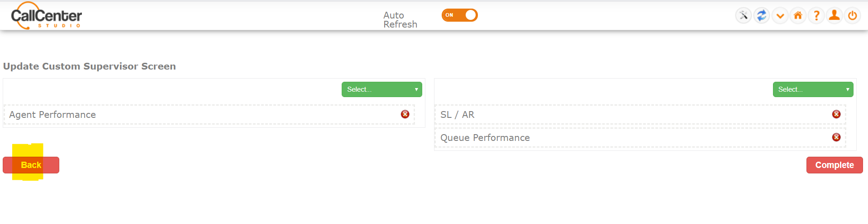The width and height of the screenshot is (868, 224).
Task: Remove the SL / AR widget
Action: 836,114
